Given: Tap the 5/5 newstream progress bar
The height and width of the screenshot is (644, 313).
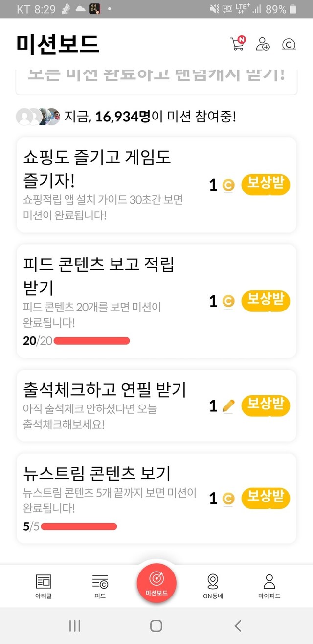Looking at the screenshot, I should click(79, 527).
